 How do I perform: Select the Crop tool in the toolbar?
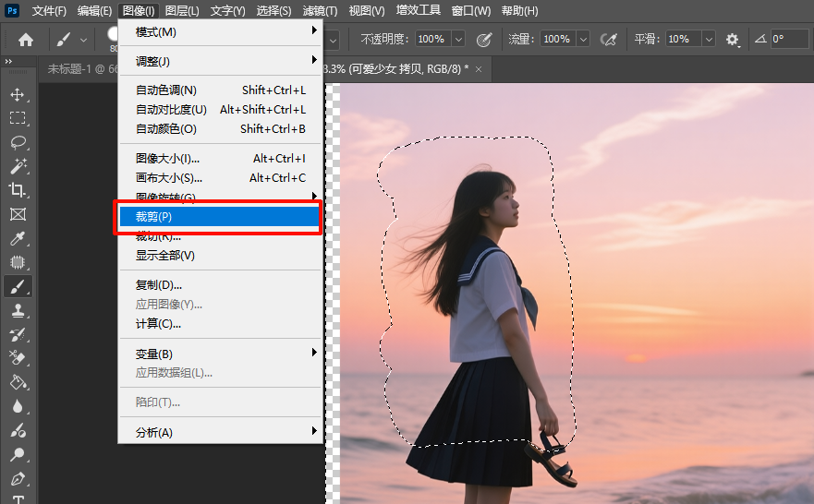point(17,190)
